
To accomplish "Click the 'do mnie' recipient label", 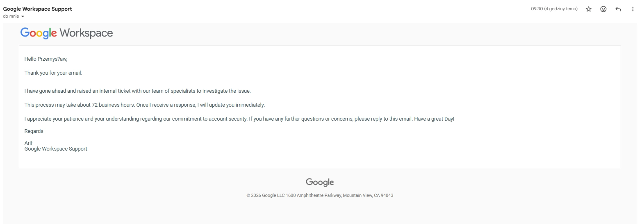I will [11, 16].
